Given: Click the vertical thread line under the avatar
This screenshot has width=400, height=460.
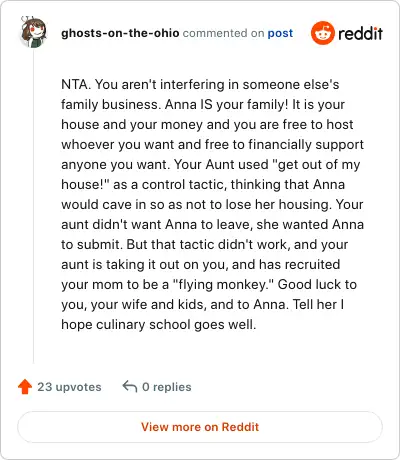Looking at the screenshot, I should [x=33, y=207].
